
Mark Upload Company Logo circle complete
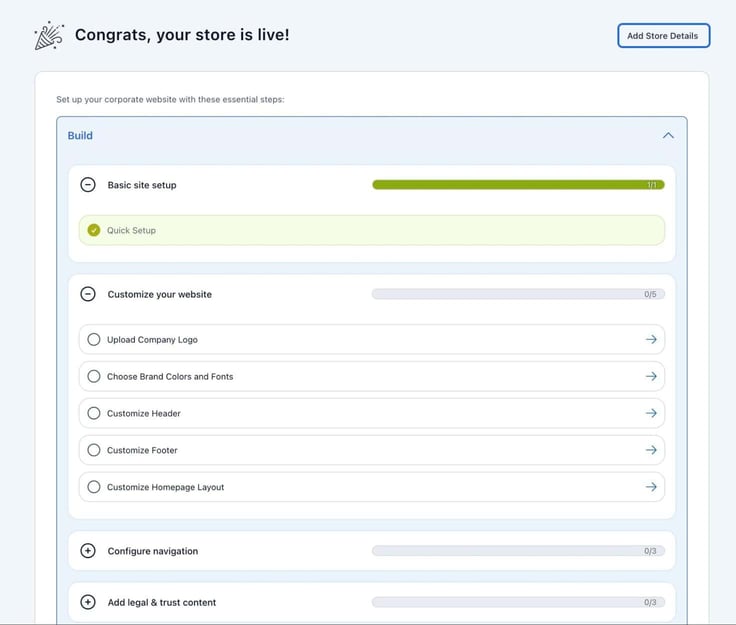(x=94, y=339)
